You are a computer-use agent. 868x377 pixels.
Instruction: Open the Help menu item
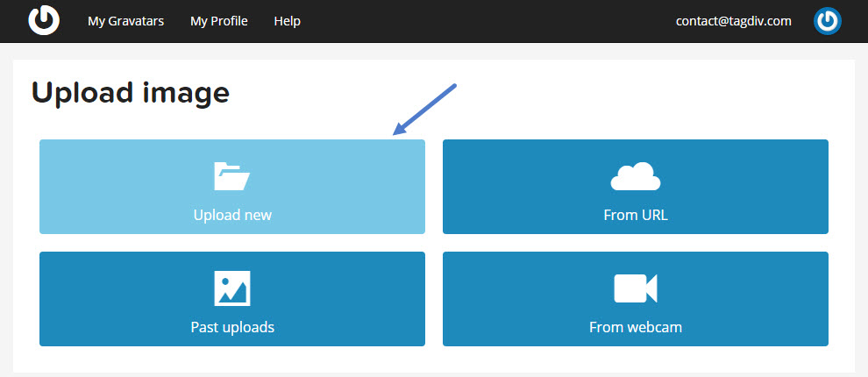(x=288, y=21)
